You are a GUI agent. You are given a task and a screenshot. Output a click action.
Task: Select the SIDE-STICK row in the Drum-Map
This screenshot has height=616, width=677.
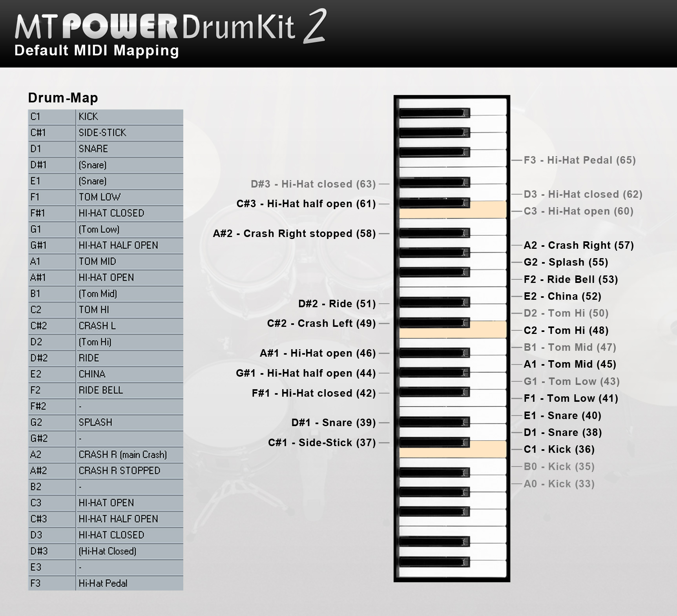pyautogui.click(x=106, y=133)
